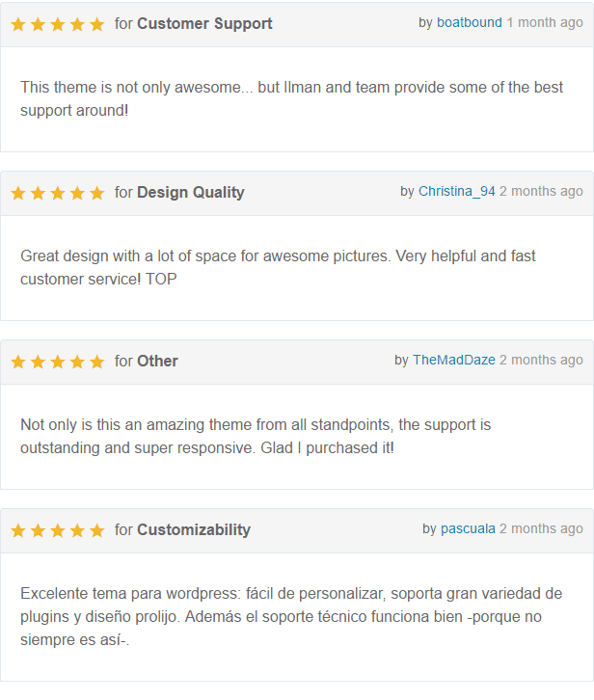Click the fifth star in the Customer Support review
Image resolution: width=594 pixels, height=700 pixels.
(96, 24)
